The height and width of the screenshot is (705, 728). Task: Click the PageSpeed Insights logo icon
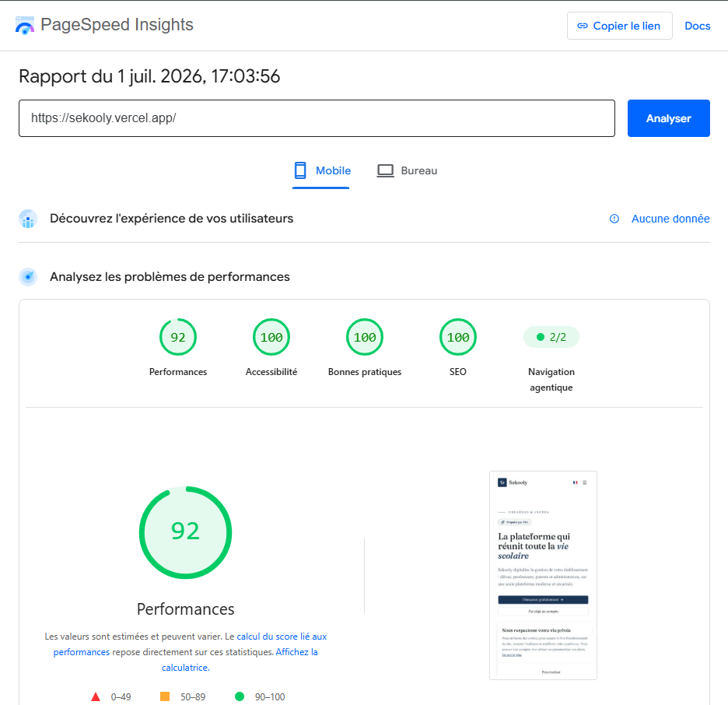(25, 26)
